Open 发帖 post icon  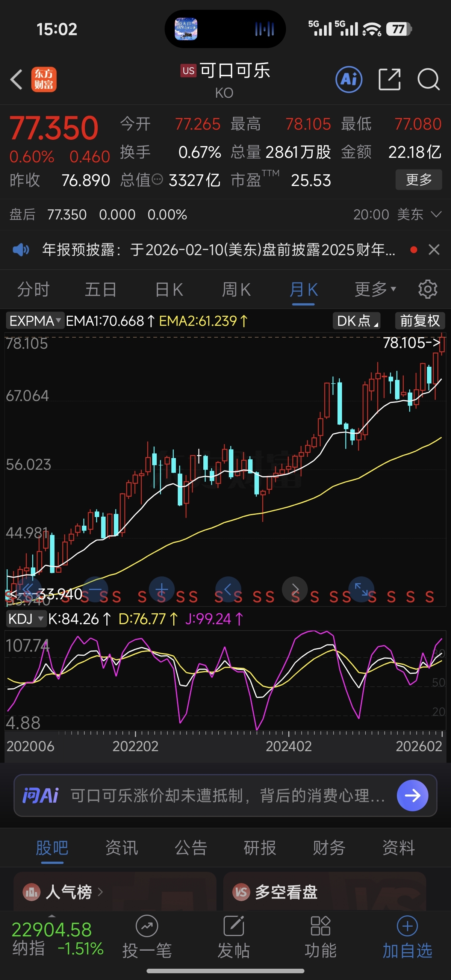click(234, 926)
